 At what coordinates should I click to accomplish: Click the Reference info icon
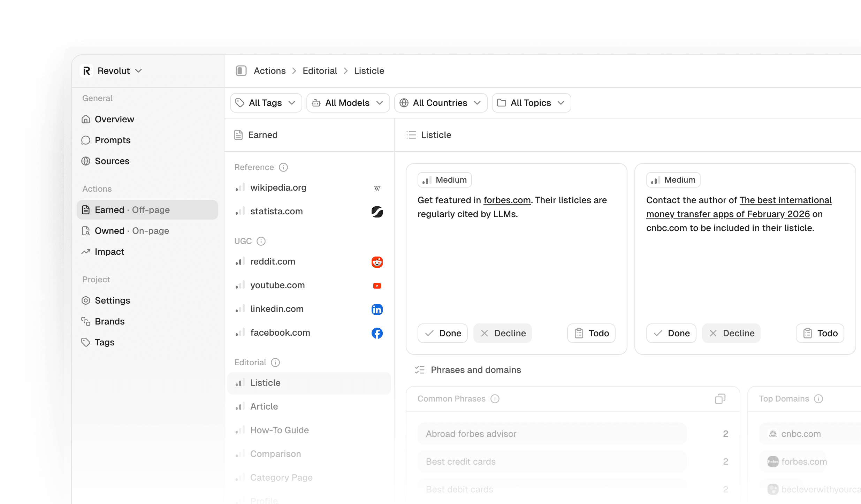point(283,167)
